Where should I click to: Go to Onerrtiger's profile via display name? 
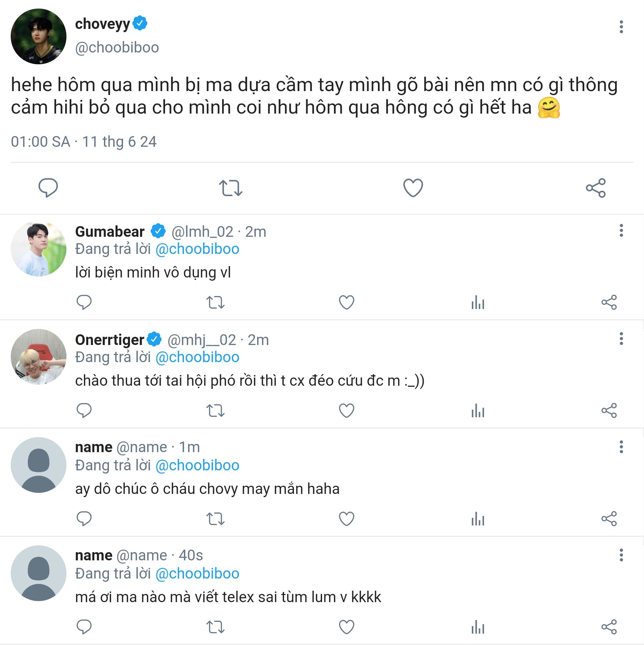coord(109,340)
